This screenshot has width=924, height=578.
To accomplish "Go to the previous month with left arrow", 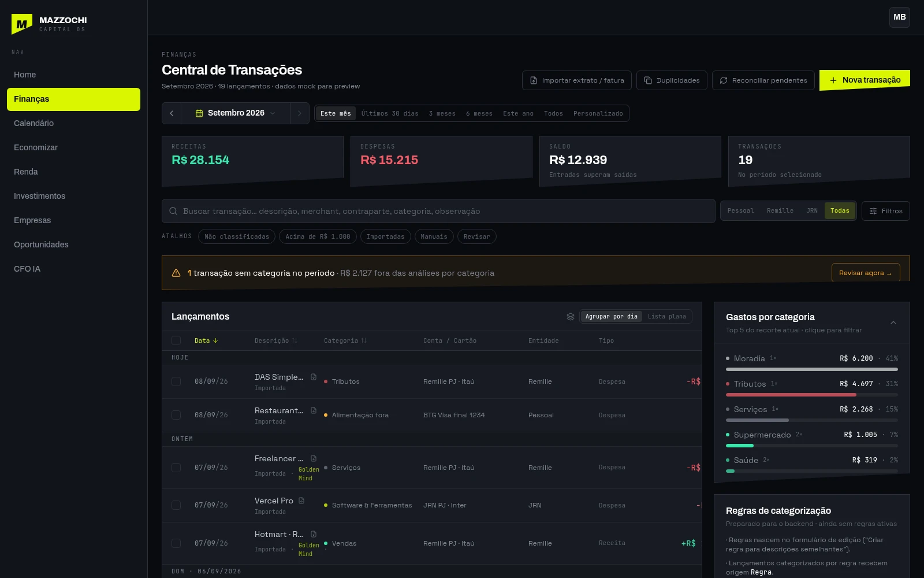I will (x=172, y=113).
